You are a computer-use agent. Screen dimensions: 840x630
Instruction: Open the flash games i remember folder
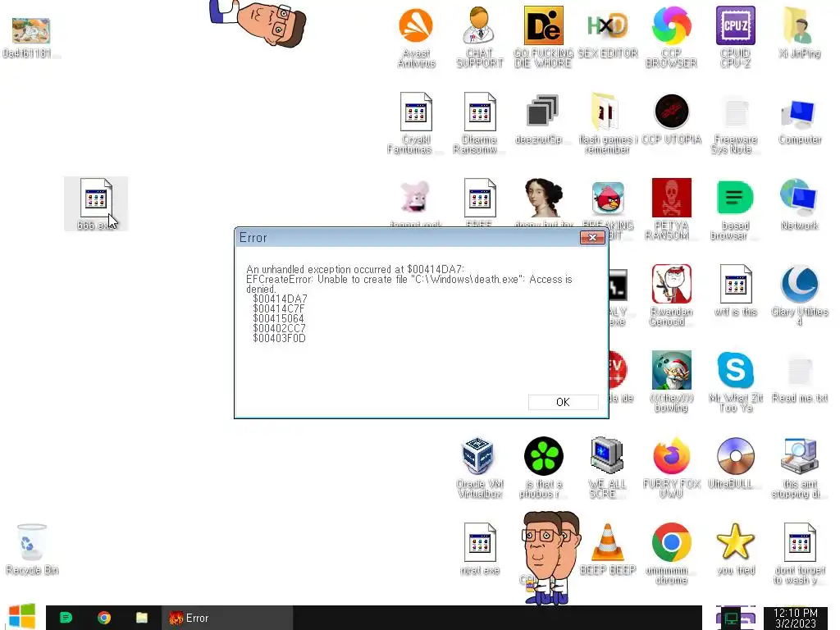pyautogui.click(x=608, y=123)
